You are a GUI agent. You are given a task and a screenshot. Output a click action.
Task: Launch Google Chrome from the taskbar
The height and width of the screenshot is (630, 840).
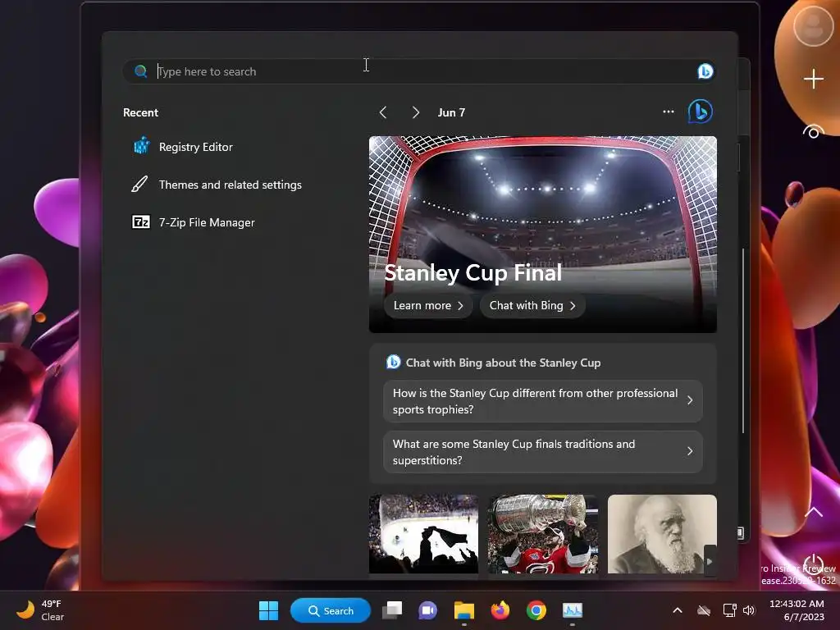click(536, 610)
